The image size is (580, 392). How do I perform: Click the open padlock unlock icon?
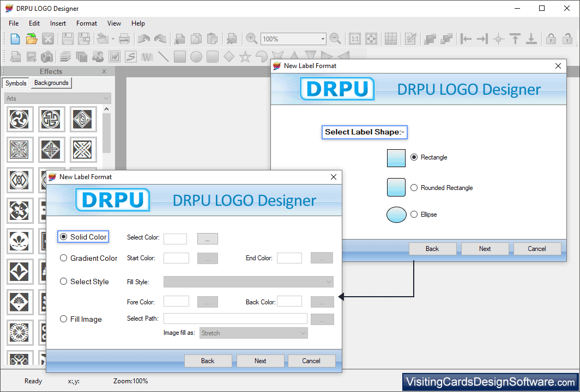tap(567, 39)
